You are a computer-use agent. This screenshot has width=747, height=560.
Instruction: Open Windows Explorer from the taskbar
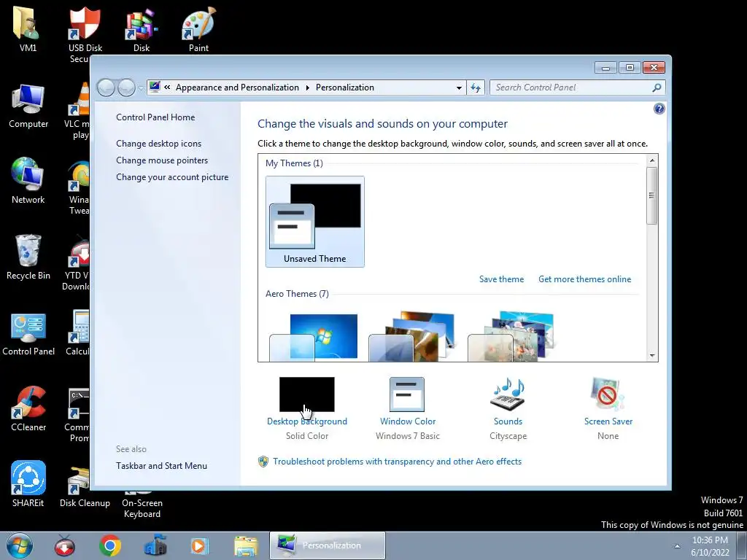(x=246, y=545)
